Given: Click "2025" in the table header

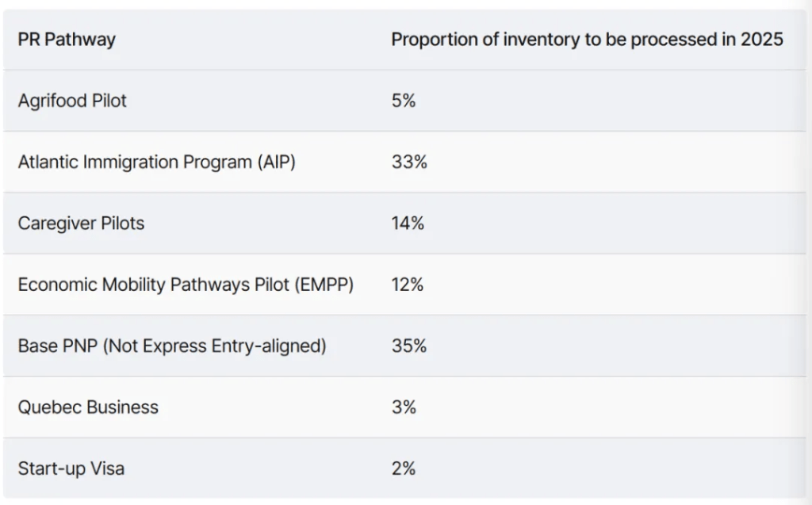Looking at the screenshot, I should 762,40.
